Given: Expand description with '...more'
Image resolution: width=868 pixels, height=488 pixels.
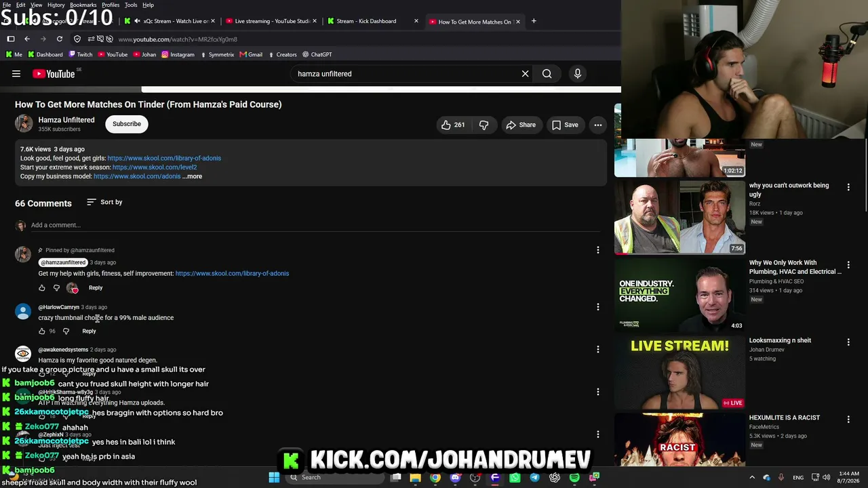Looking at the screenshot, I should pyautogui.click(x=193, y=176).
